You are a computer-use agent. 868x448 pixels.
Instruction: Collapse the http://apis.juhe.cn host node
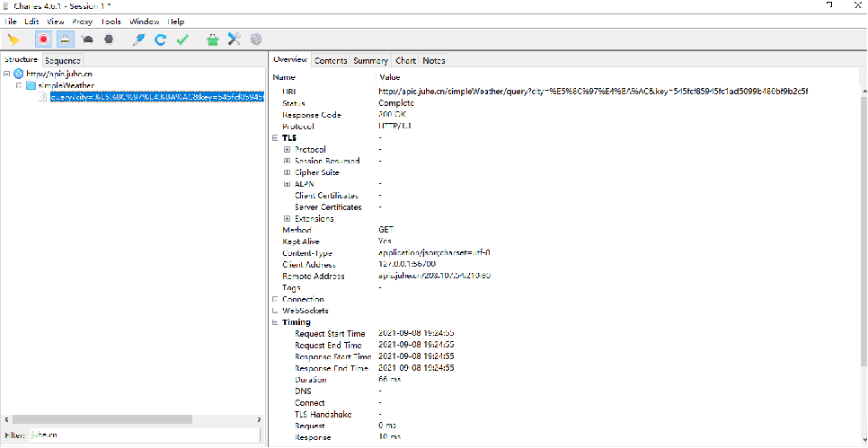[6, 74]
